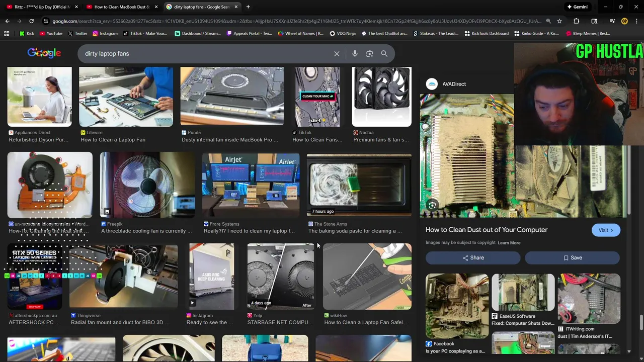Open ITWriting.com related dust image

(x=589, y=299)
